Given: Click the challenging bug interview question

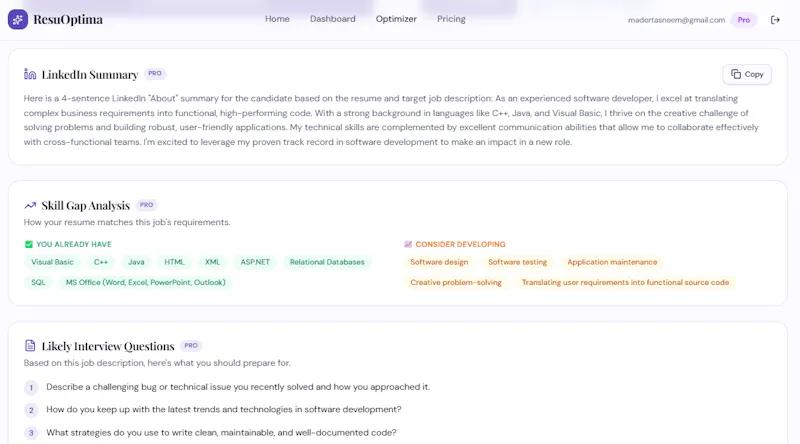Looking at the screenshot, I should (x=238, y=387).
